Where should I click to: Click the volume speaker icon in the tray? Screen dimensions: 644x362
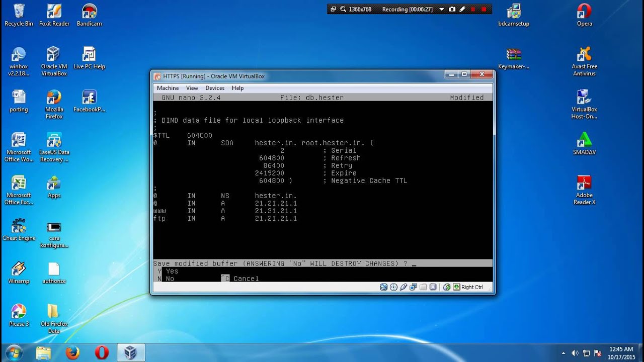[x=575, y=353]
